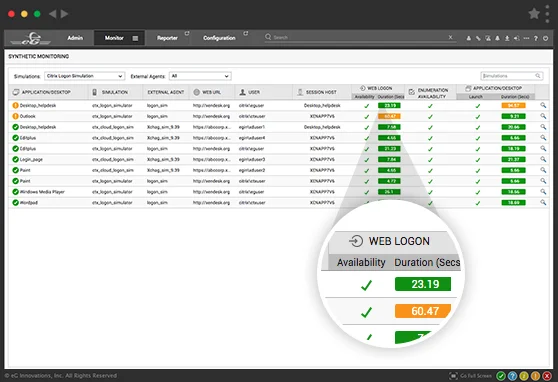
Task: Click green 7.58 web logon duration
Action: 389,127
